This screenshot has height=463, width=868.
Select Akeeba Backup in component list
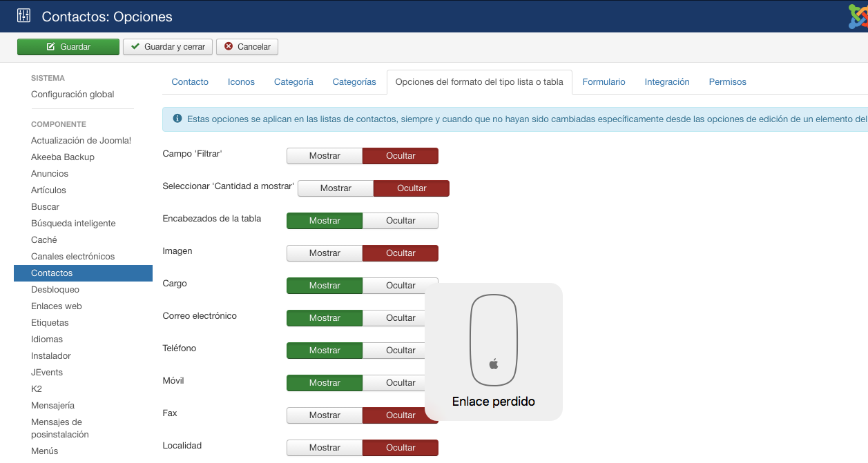63,157
